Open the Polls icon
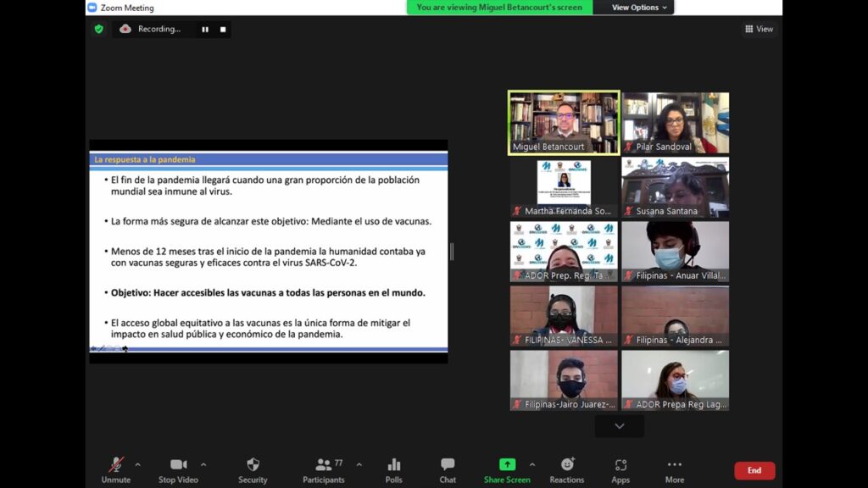The width and height of the screenshot is (868, 488). [x=393, y=465]
